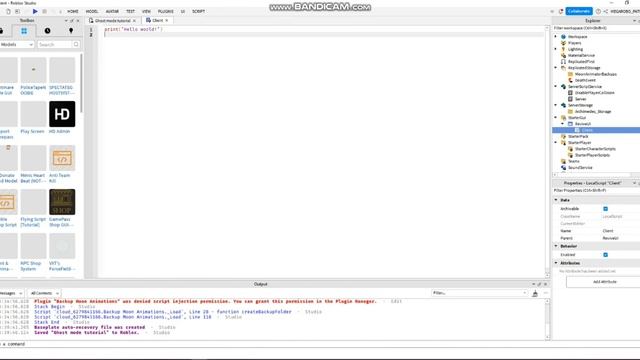640x360 pixels.
Task: Click the DeathEvent remote event icon
Action: point(571,80)
